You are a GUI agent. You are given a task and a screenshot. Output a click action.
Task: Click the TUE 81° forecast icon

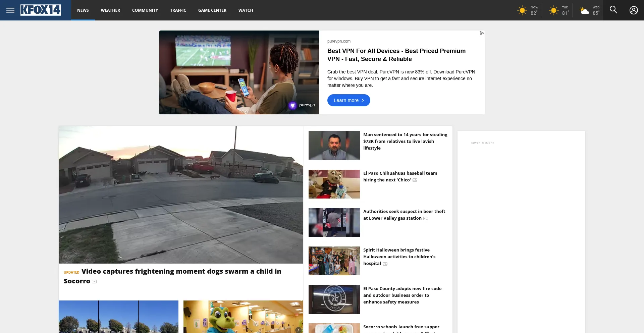(x=553, y=10)
